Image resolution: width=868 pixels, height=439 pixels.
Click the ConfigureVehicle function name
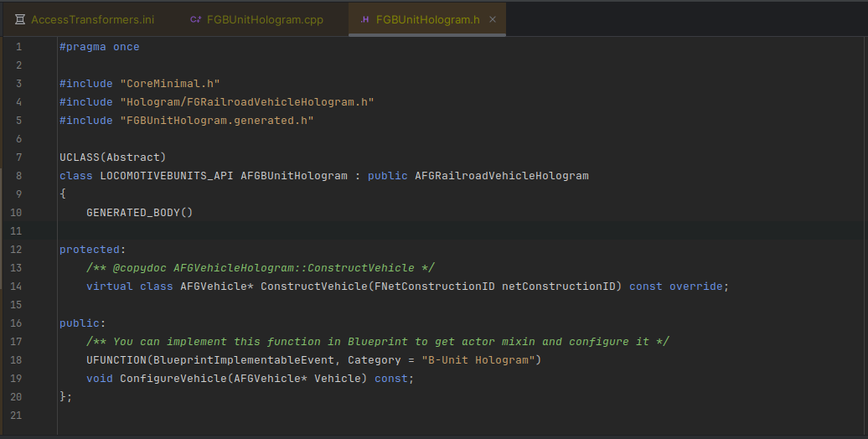pos(173,379)
